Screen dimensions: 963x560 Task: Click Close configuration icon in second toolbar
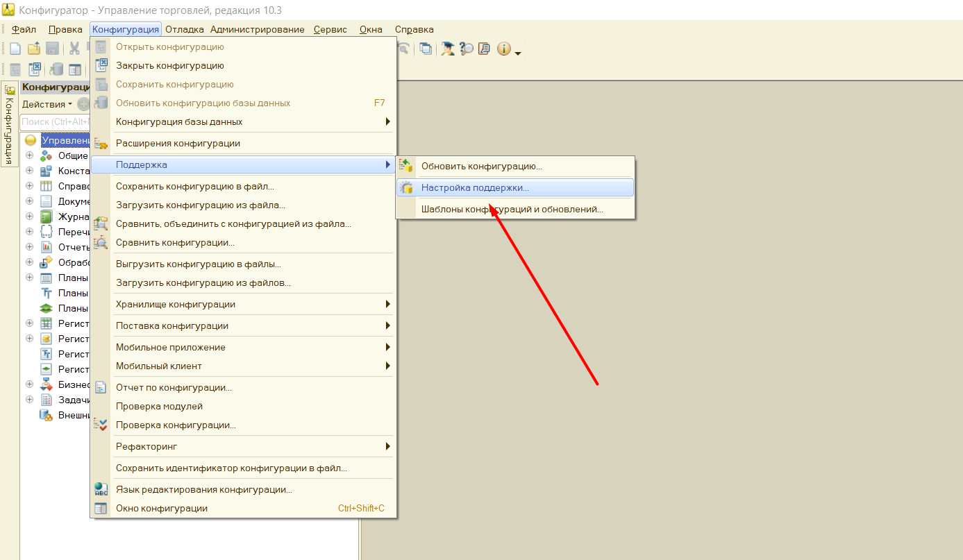click(34, 69)
